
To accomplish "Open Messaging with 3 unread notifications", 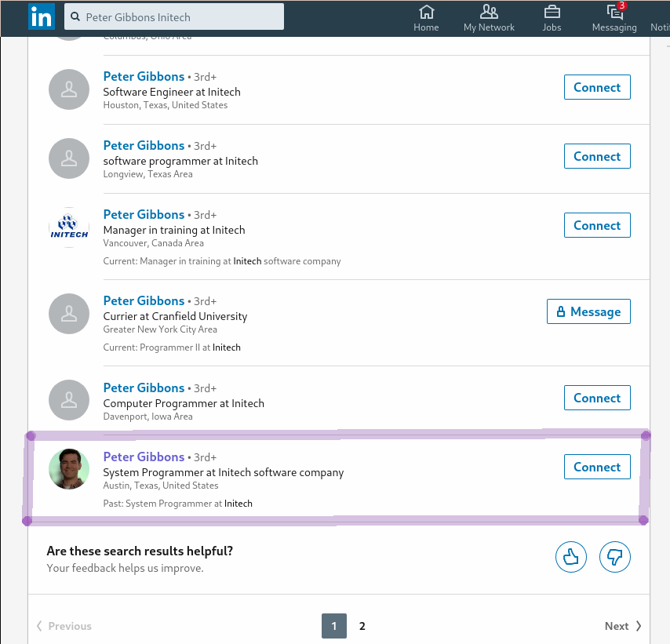I will 614,13.
